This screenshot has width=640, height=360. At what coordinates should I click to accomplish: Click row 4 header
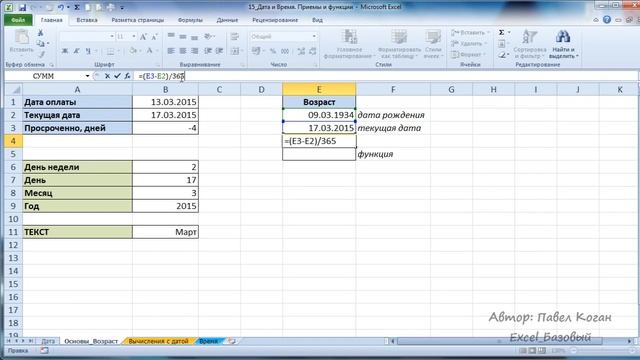tap(13, 141)
